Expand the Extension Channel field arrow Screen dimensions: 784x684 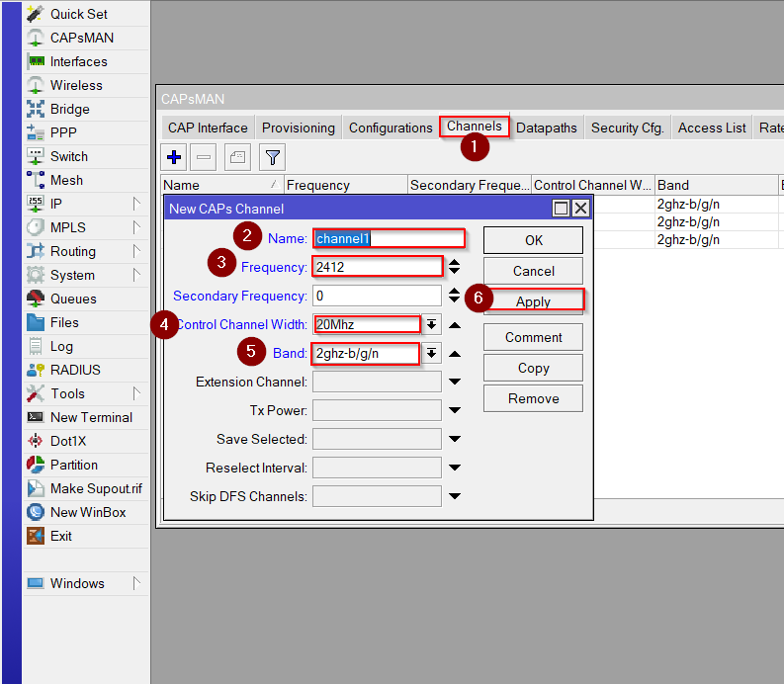tap(455, 382)
